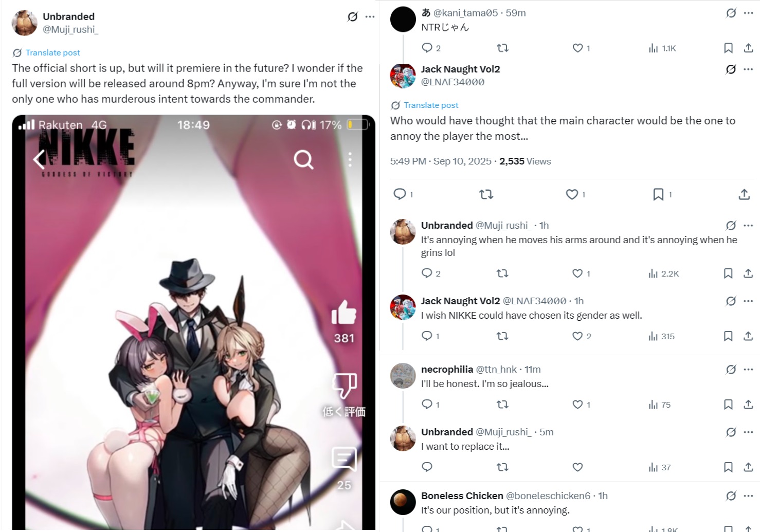Share Jack Naught Vol2's main post
760x532 pixels.
pyautogui.click(x=744, y=194)
